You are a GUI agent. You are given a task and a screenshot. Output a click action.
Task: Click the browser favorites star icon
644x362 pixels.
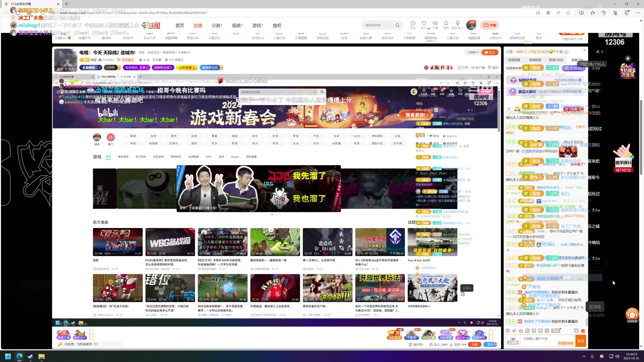click(568, 13)
